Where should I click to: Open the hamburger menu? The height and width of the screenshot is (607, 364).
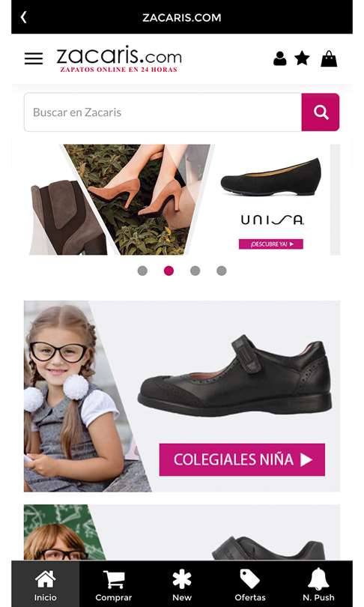[x=34, y=58]
